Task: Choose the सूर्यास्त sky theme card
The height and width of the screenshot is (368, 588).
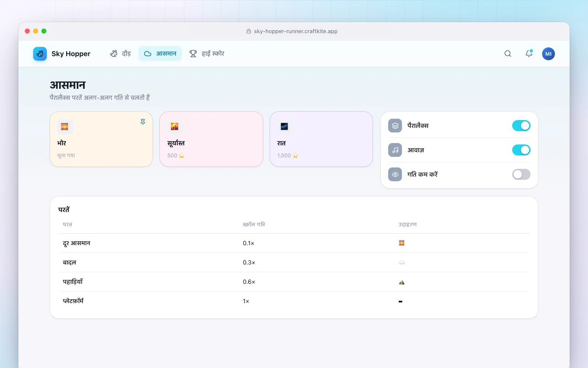Action: tap(211, 139)
